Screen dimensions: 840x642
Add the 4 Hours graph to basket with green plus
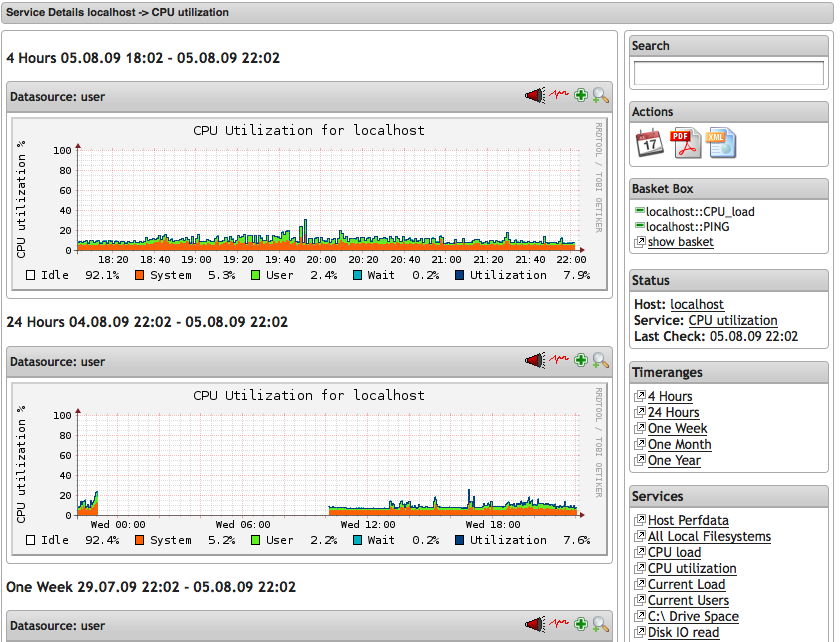(x=581, y=95)
